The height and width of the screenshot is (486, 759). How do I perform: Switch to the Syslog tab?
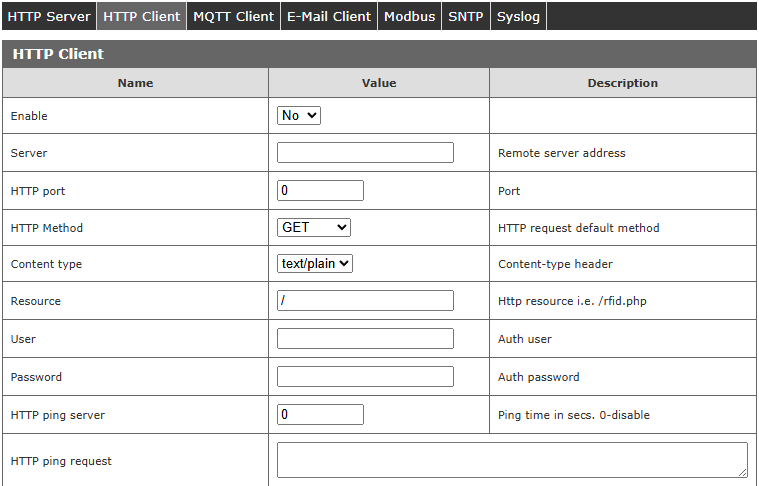tap(518, 16)
